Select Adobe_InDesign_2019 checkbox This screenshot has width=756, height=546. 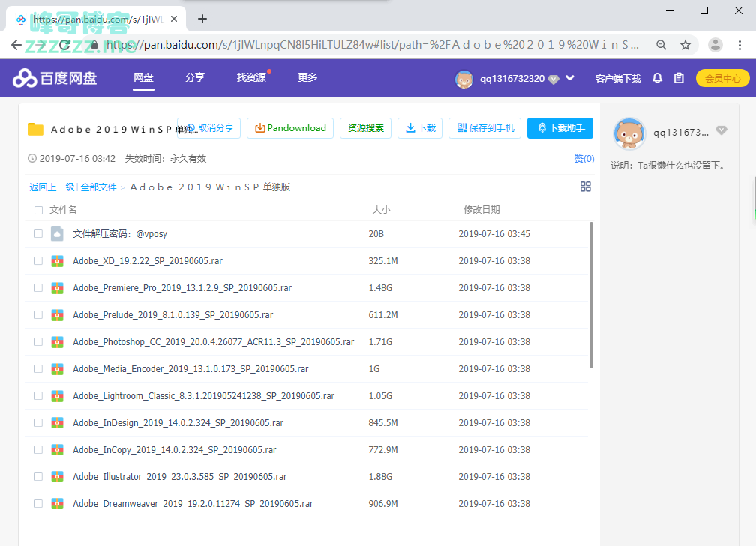click(38, 422)
